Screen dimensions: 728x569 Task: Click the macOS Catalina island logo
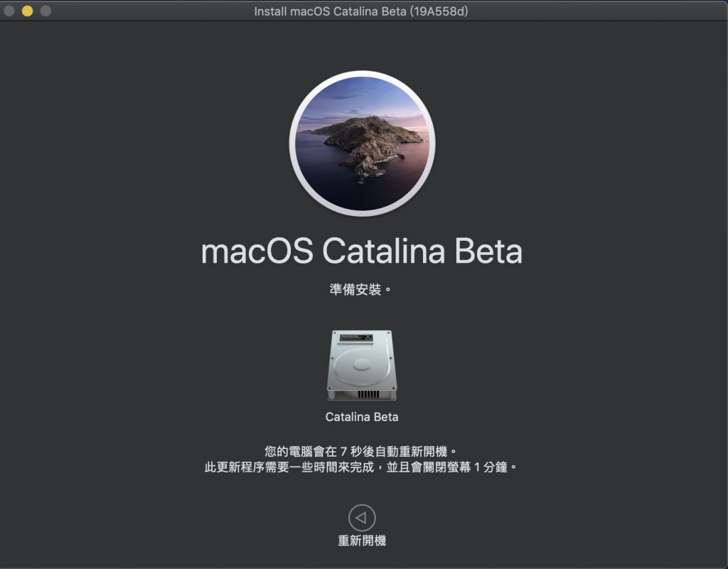pyautogui.click(x=362, y=143)
